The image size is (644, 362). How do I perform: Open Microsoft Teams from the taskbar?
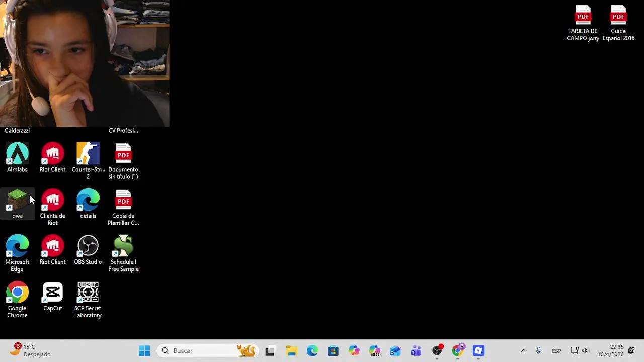[416, 351]
